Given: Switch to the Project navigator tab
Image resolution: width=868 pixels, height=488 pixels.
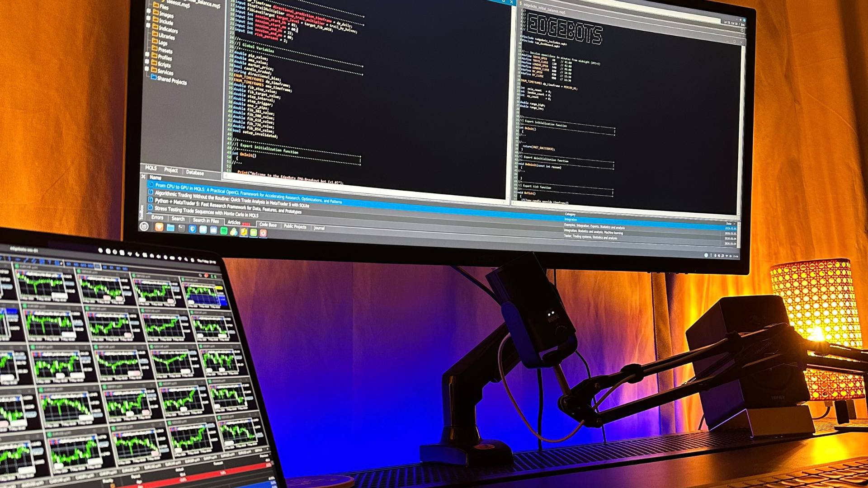Looking at the screenshot, I should point(171,170).
